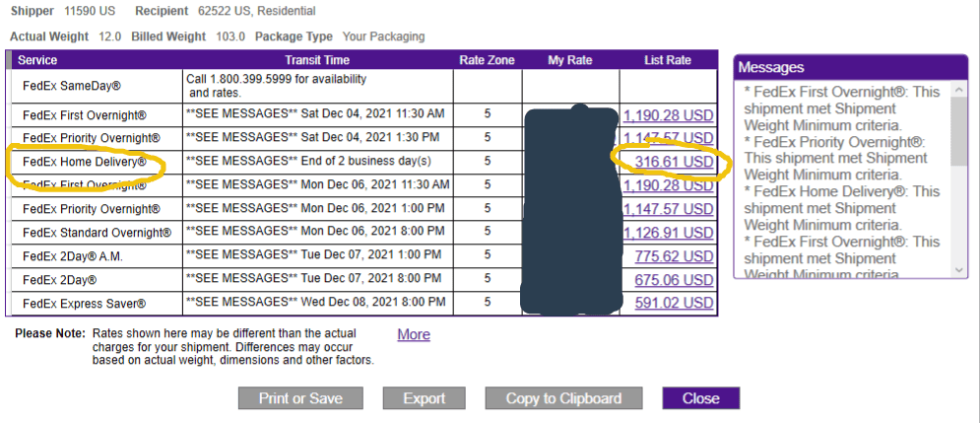
Task: Open the 675.06 USD FedEx 2Day rate
Action: (674, 280)
